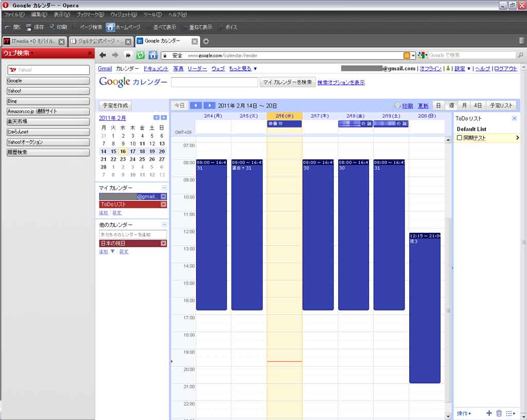Click the fast forward double-arrow button

[128, 55]
